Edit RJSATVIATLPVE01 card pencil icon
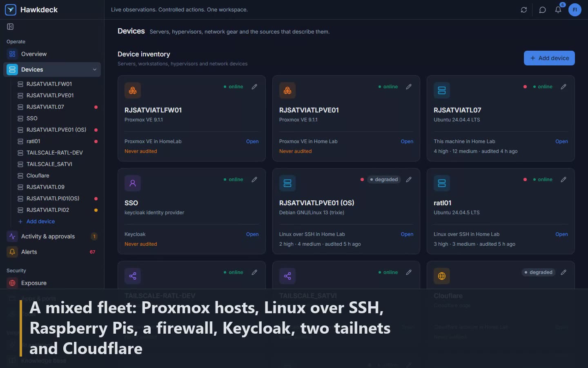 pyautogui.click(x=409, y=87)
